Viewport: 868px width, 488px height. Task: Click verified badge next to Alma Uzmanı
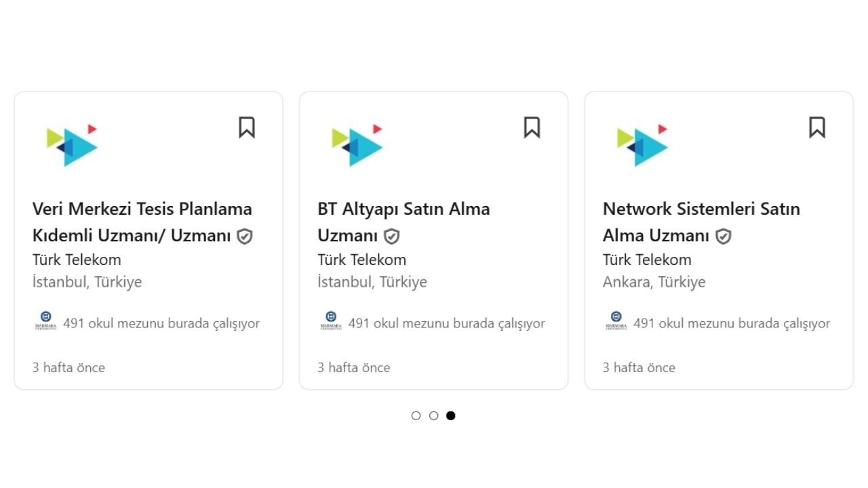pyautogui.click(x=724, y=237)
